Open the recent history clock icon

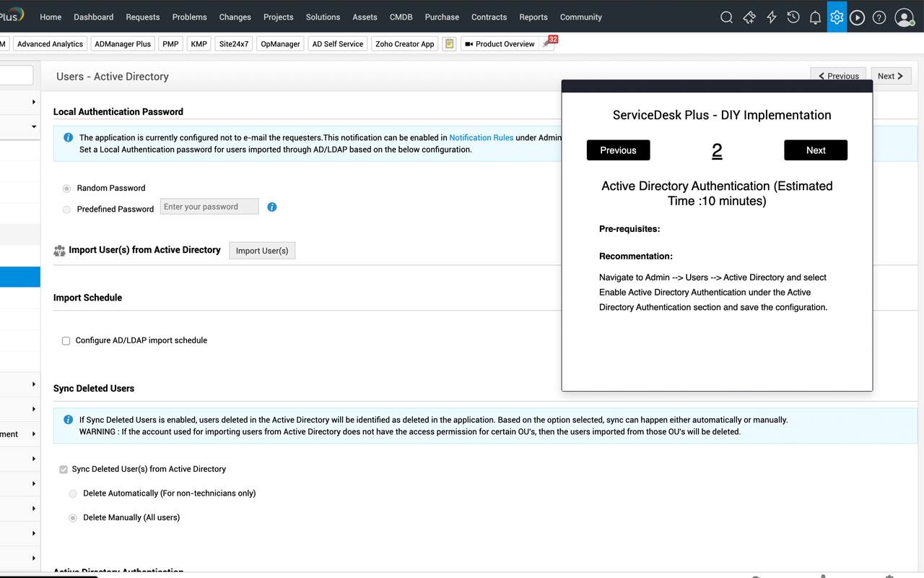tap(793, 17)
